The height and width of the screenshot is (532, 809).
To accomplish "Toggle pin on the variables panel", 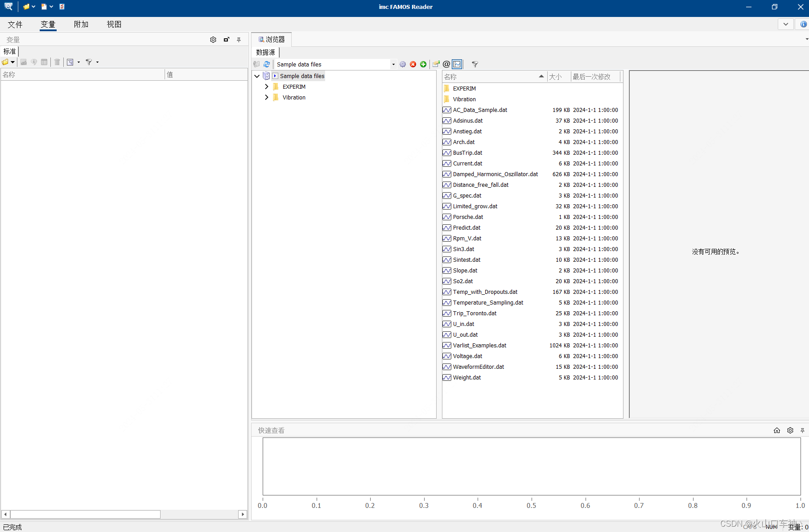I will click(239, 40).
